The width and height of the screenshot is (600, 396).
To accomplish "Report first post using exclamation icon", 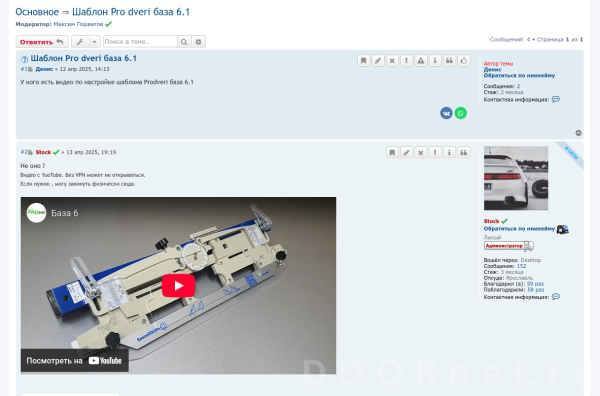I will (406, 60).
